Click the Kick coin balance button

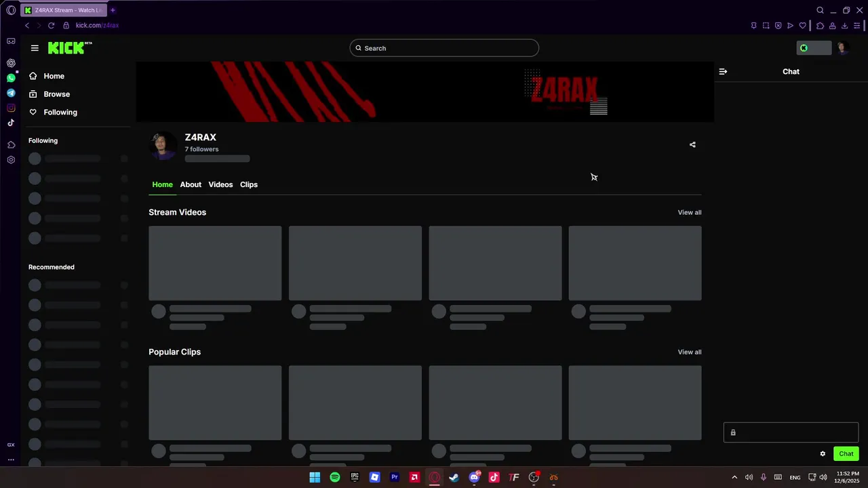(813, 48)
